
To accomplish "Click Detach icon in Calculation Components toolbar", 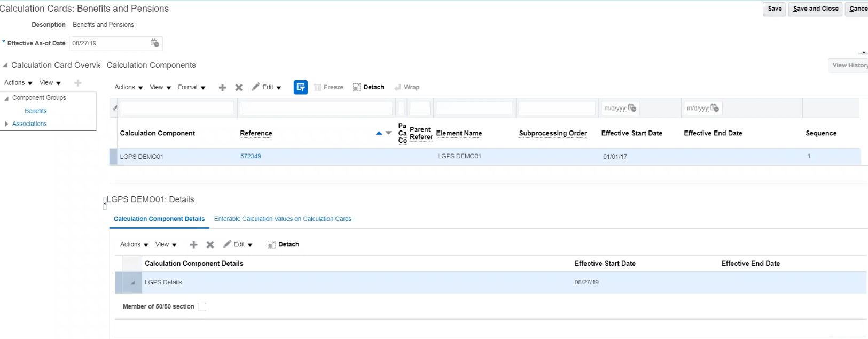I will click(369, 87).
